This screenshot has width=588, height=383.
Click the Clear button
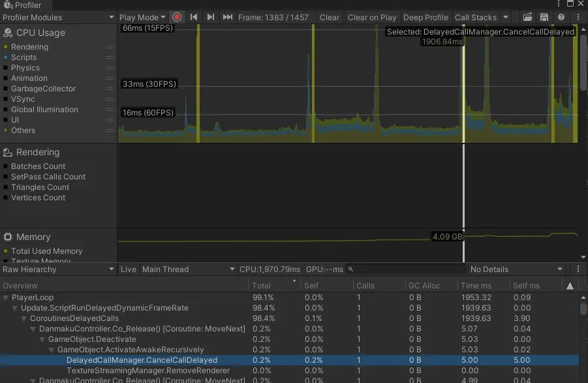tap(330, 18)
